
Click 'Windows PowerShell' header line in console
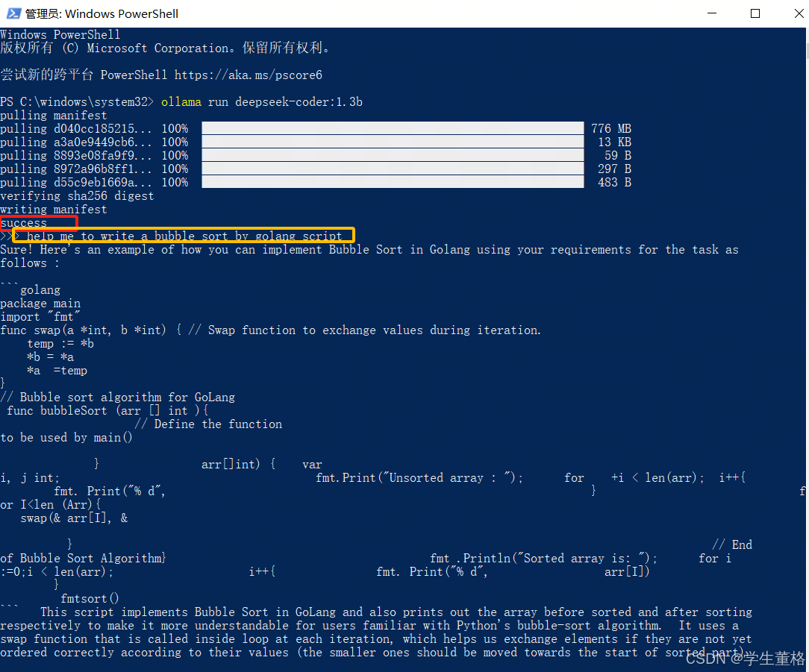60,34
